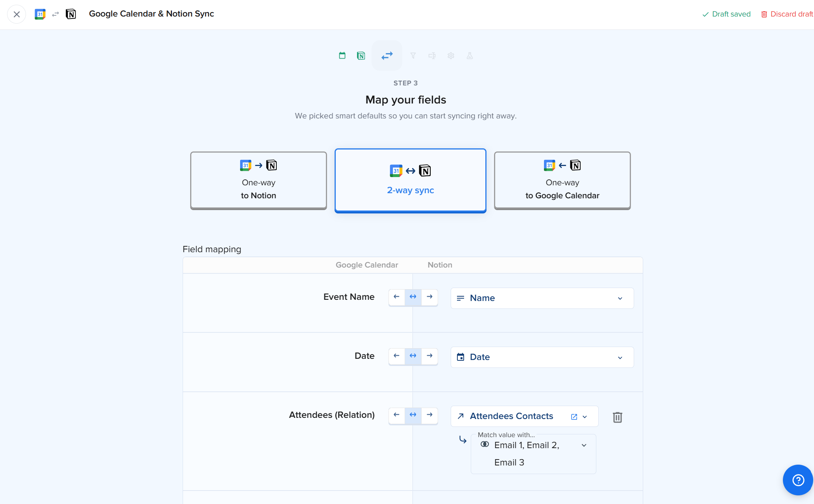814x504 pixels.
Task: Choose the 2-way sync option
Action: [x=411, y=180]
